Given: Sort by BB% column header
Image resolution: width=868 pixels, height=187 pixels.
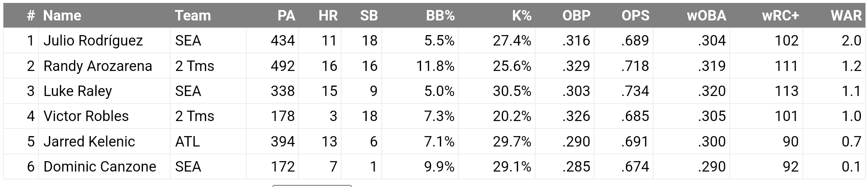Looking at the screenshot, I should pyautogui.click(x=440, y=15).
